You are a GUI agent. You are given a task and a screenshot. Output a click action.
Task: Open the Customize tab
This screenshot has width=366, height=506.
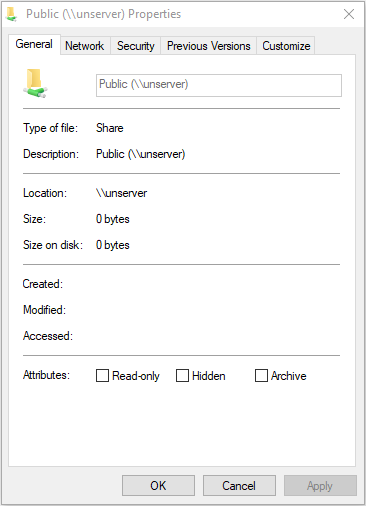tap(286, 46)
